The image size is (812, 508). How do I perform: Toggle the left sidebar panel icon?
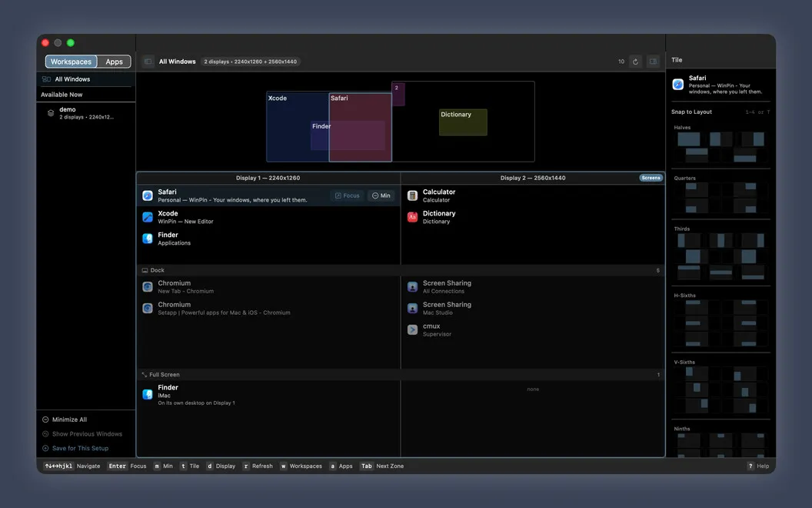[x=148, y=62]
